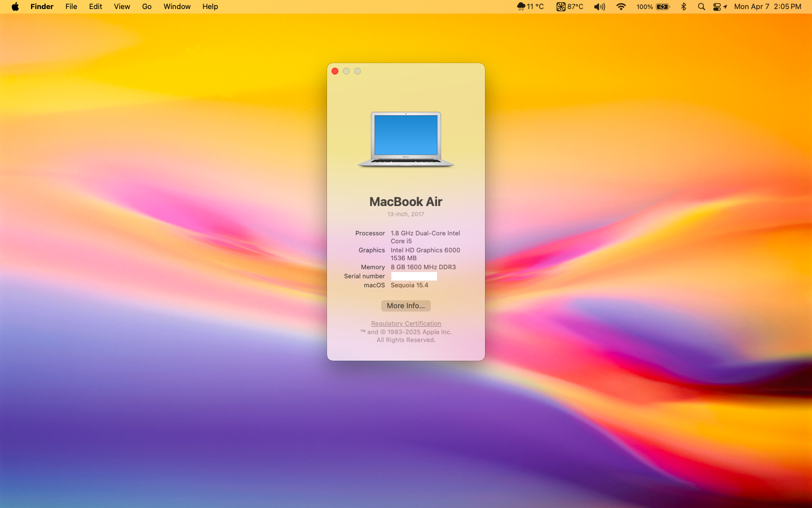Screen dimensions: 812x508
Task: Click the redacted serial number field
Action: tap(414, 276)
